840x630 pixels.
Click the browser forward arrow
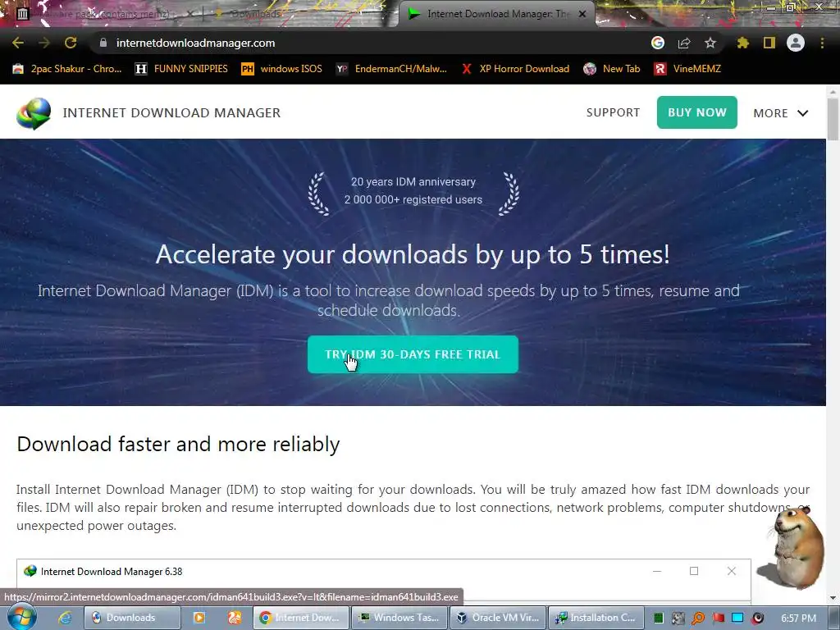point(44,43)
